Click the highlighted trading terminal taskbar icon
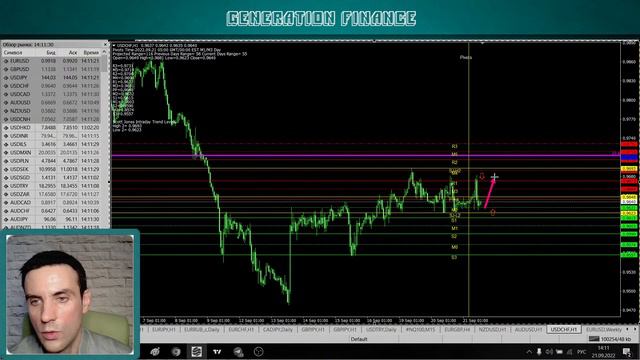This screenshot has height=360, width=640. [196, 351]
